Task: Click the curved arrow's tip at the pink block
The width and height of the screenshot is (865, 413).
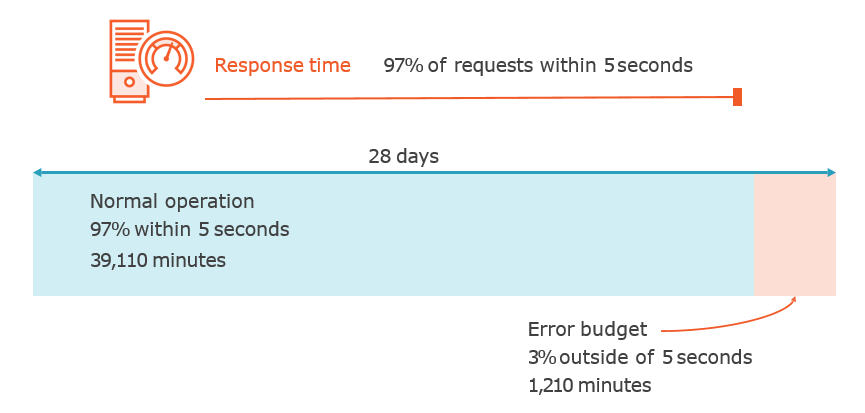Action: 794,299
